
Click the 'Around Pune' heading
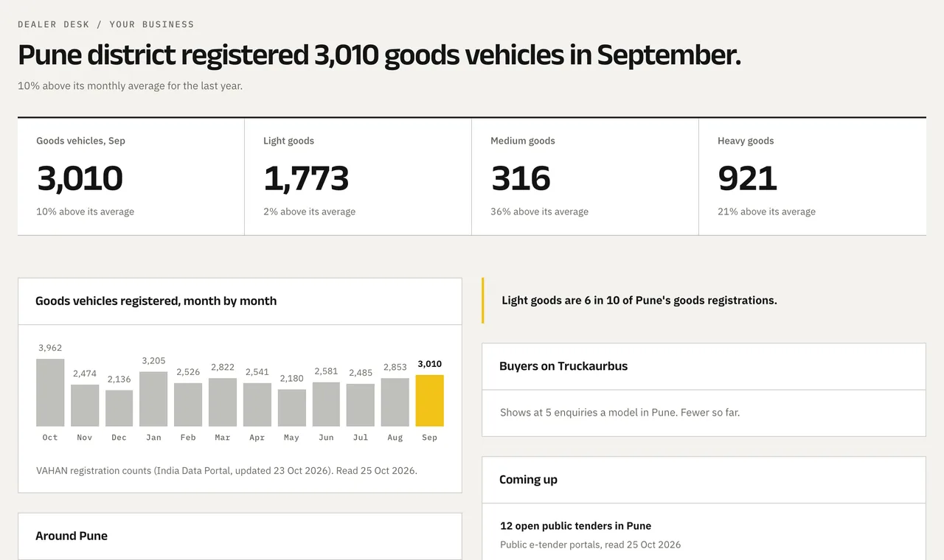72,536
